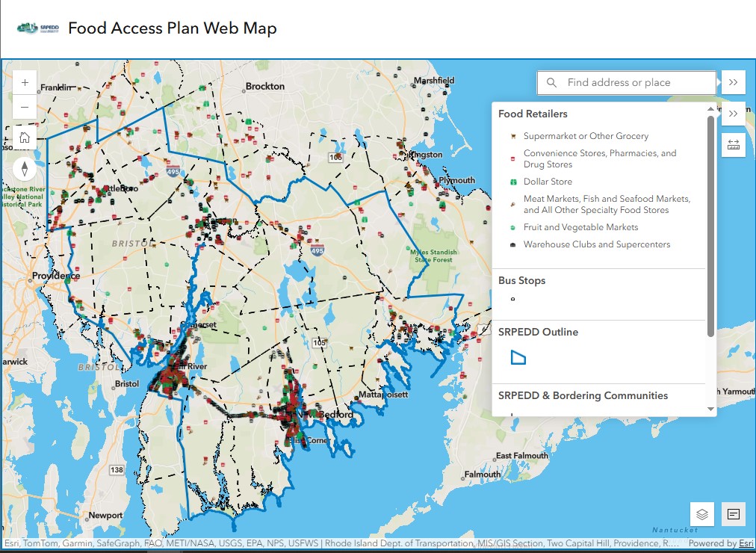Open the Layers panel icon
756x553 pixels.
(701, 515)
